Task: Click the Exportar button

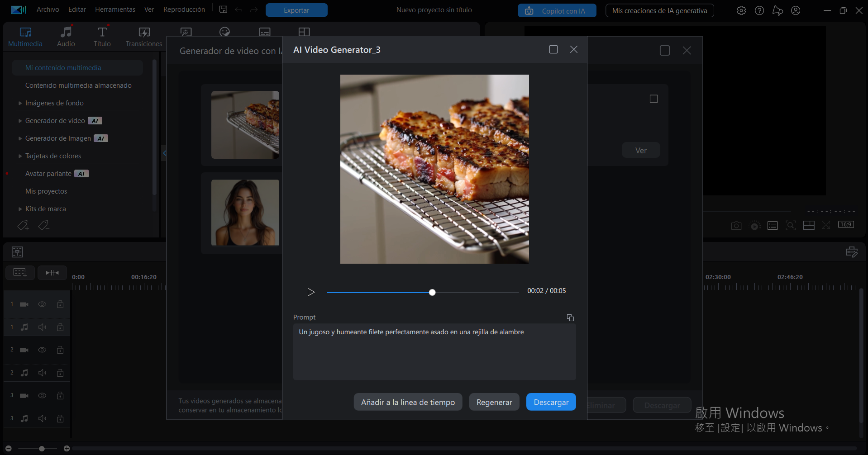Action: tap(296, 10)
